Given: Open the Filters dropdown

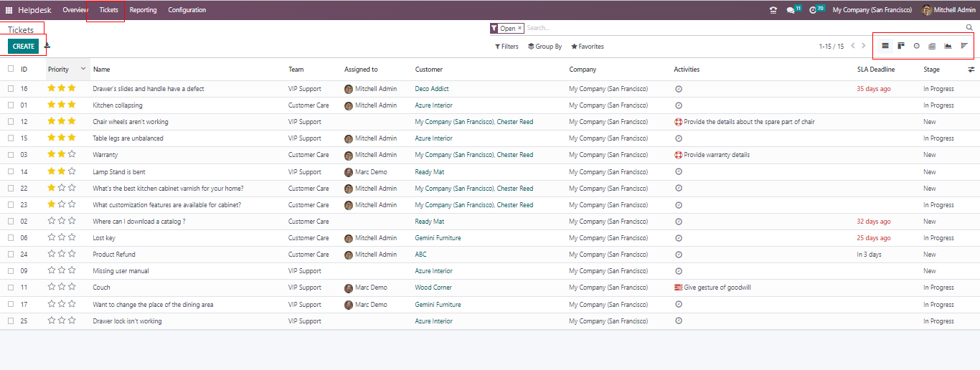Looking at the screenshot, I should pos(507,47).
